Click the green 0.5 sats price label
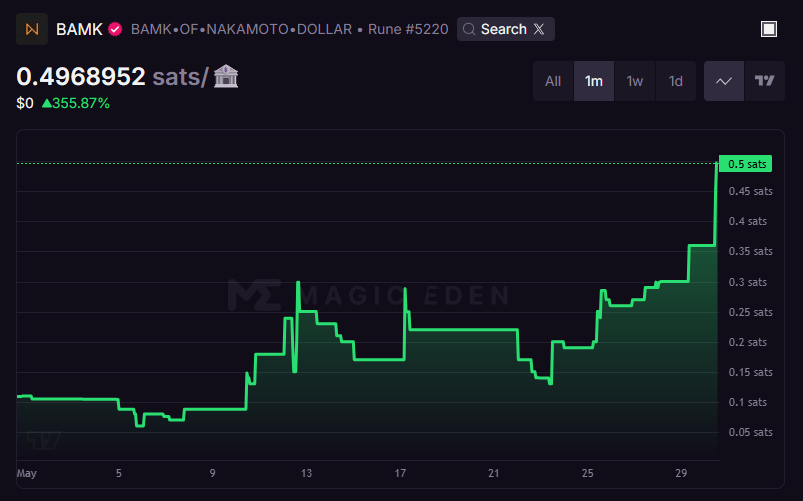Image resolution: width=803 pixels, height=501 pixels. pyautogui.click(x=746, y=164)
